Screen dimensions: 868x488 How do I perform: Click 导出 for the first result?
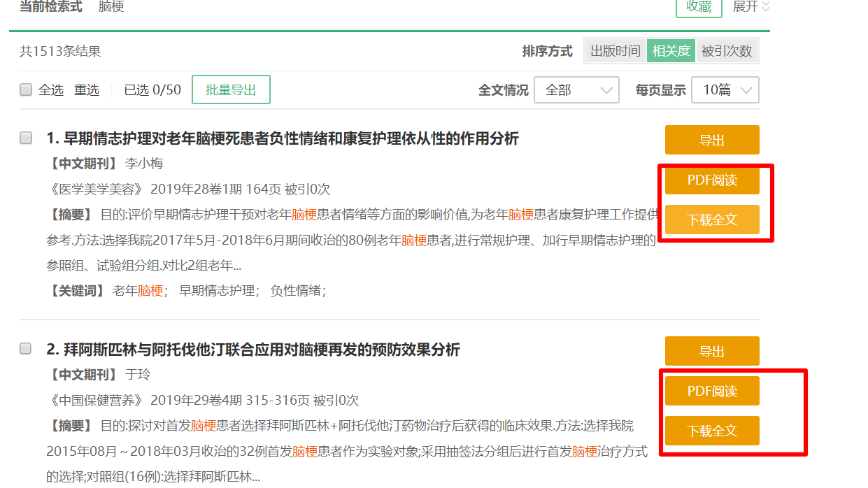[x=711, y=140]
